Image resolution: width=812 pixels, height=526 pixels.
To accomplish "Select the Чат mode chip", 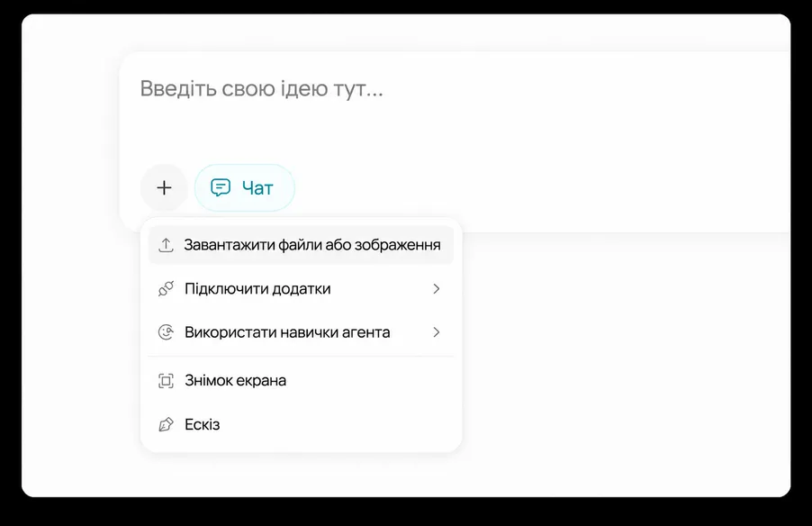I will coord(245,187).
